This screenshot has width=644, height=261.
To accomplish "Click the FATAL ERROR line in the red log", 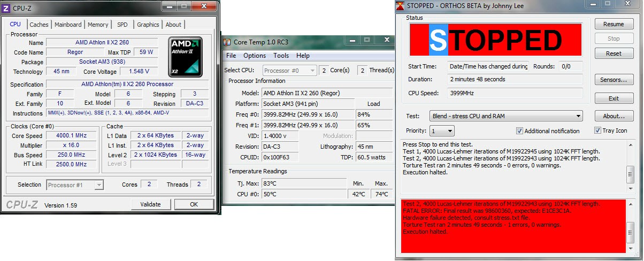I will [487, 211].
